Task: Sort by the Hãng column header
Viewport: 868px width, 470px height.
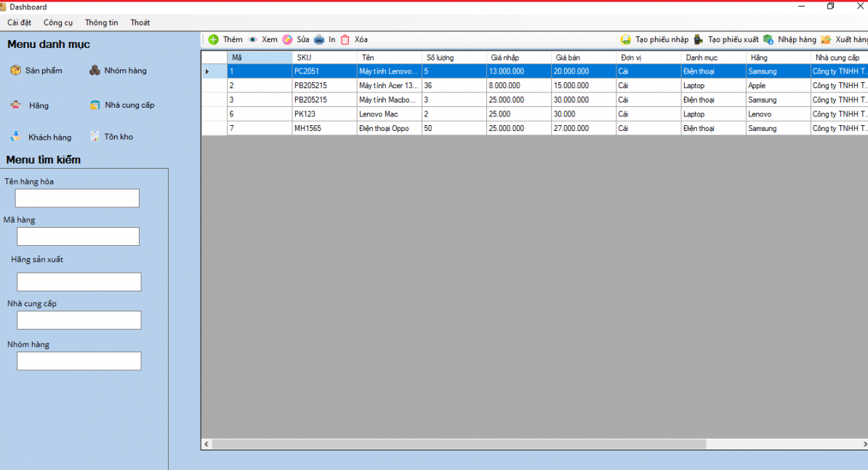Action: (x=778, y=57)
